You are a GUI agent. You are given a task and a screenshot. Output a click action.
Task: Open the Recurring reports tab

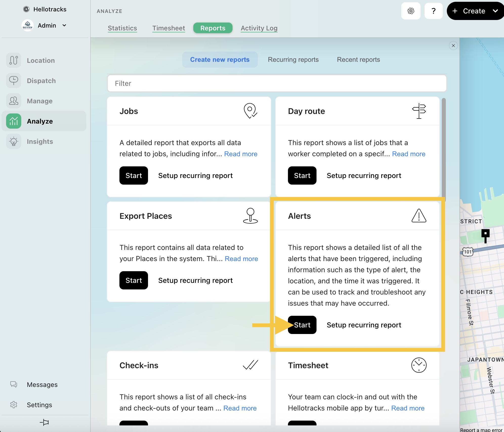pyautogui.click(x=293, y=60)
